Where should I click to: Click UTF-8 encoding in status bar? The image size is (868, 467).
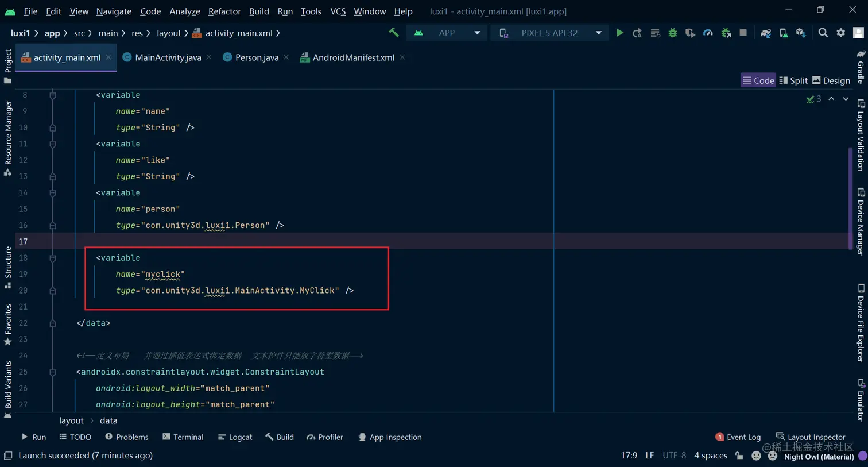[675, 456]
